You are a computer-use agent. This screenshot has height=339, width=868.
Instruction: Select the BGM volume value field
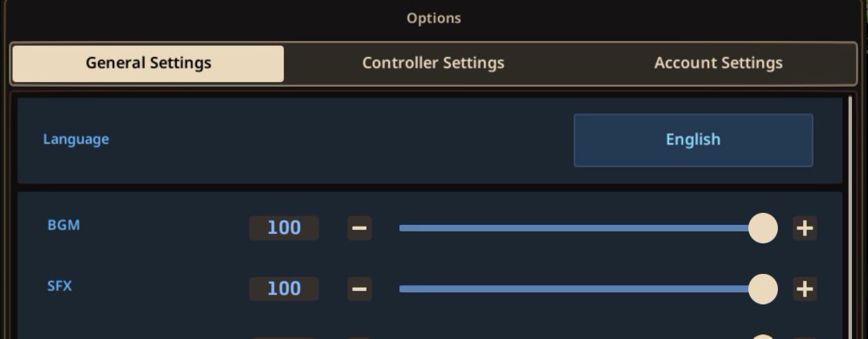(284, 228)
